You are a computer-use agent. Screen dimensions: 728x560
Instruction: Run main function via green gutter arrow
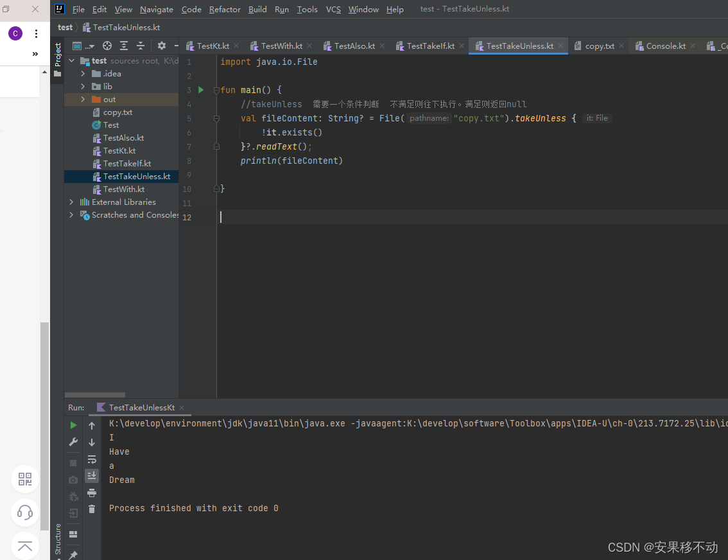[200, 90]
